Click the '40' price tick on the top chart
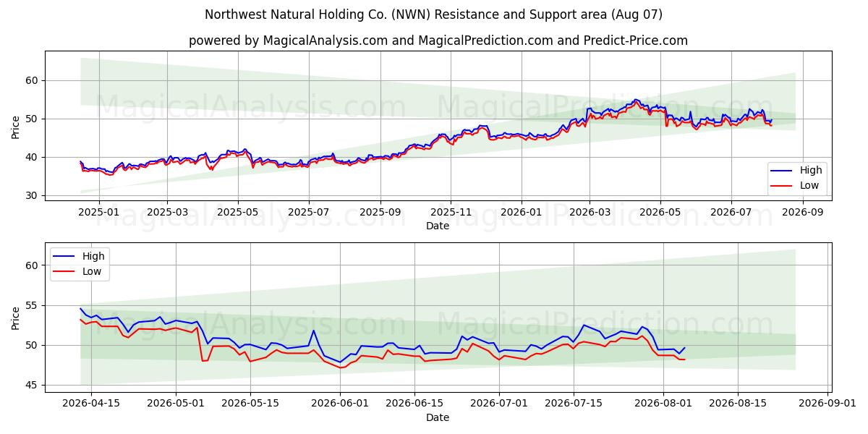The image size is (868, 434). [x=33, y=157]
